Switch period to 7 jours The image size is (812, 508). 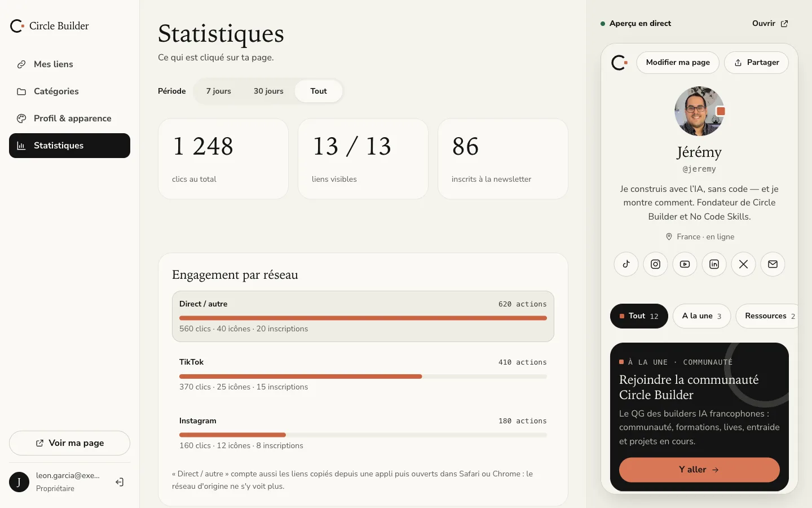218,91
